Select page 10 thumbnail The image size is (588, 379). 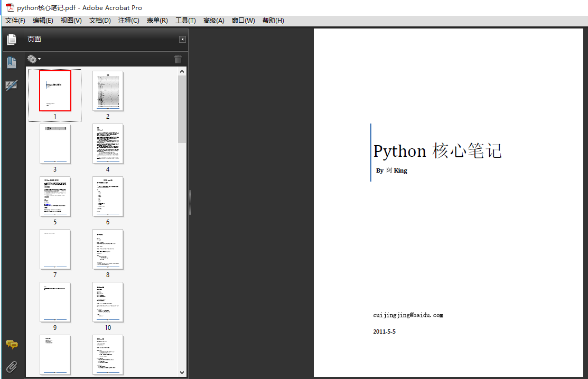click(x=108, y=302)
